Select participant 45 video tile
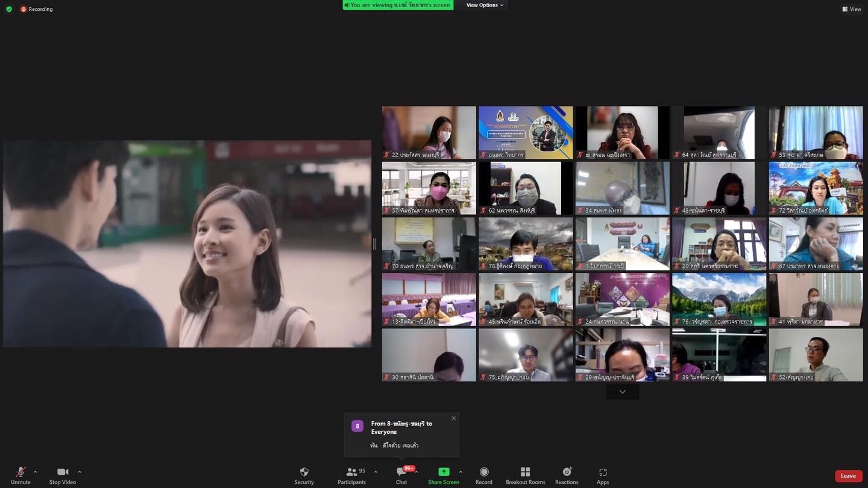The image size is (868, 488). coord(526,299)
